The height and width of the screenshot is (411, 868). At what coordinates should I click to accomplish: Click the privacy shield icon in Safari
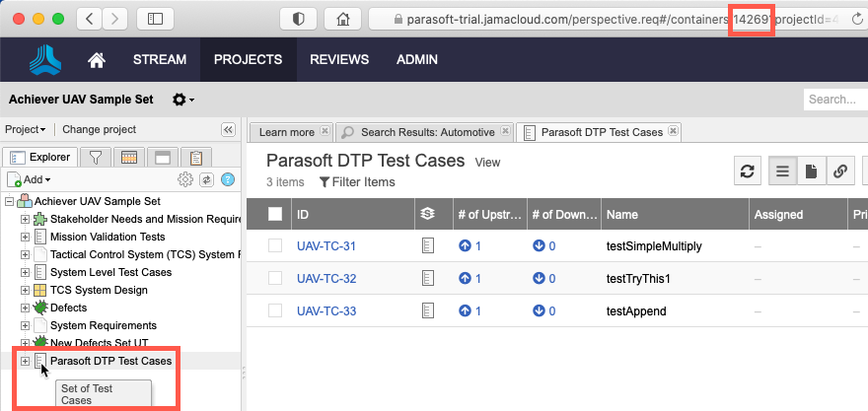click(298, 19)
